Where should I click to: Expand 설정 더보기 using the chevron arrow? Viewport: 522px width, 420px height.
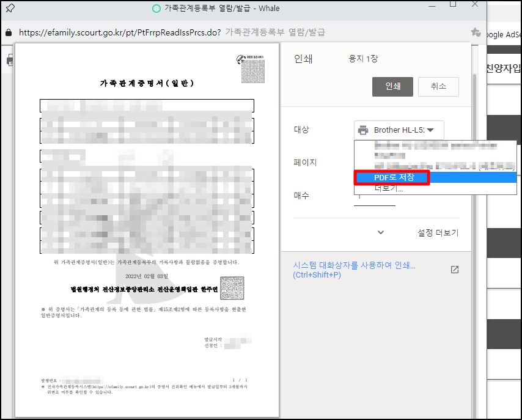click(381, 233)
